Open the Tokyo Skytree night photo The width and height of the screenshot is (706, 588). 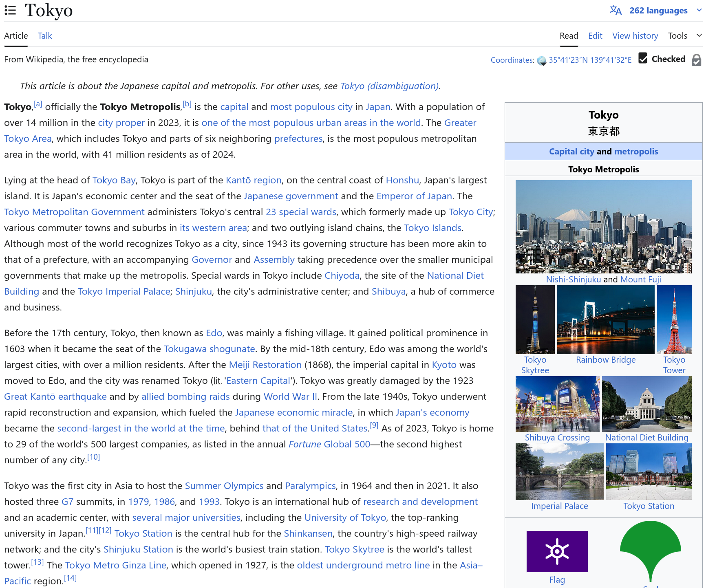click(x=535, y=319)
